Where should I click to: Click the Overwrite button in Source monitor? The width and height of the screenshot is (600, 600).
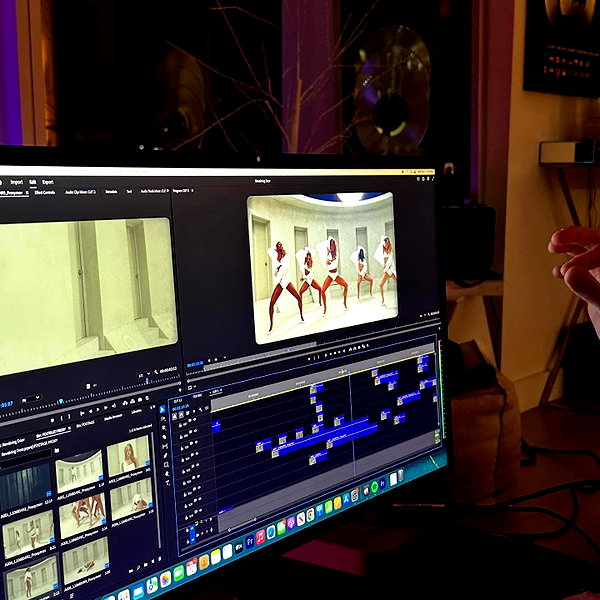pyautogui.click(x=132, y=401)
